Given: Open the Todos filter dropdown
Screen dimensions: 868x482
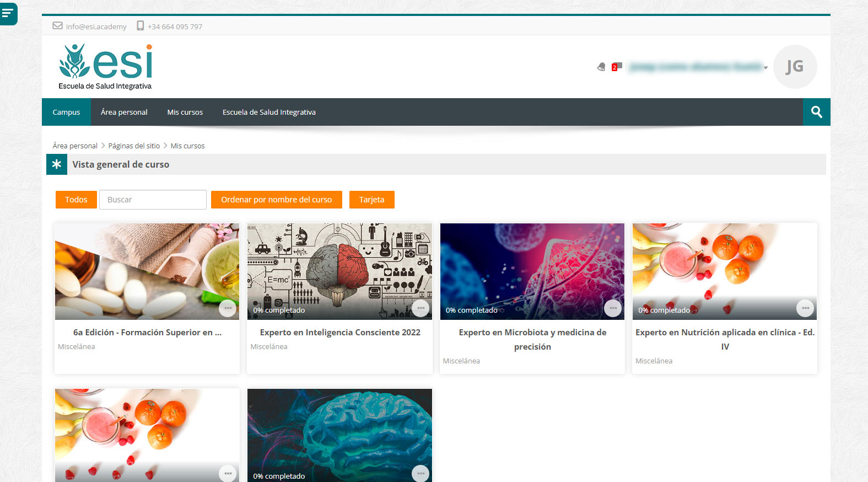Looking at the screenshot, I should [76, 200].
